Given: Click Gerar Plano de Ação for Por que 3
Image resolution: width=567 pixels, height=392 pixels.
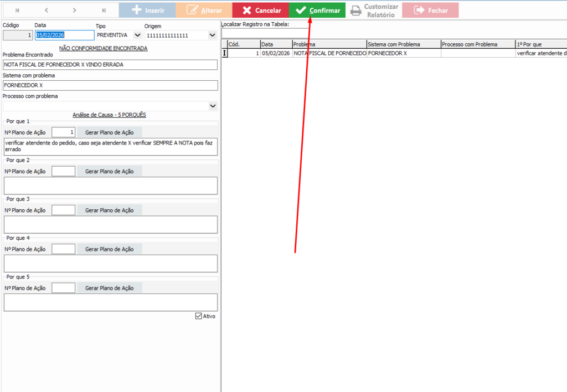Looking at the screenshot, I should click(109, 210).
